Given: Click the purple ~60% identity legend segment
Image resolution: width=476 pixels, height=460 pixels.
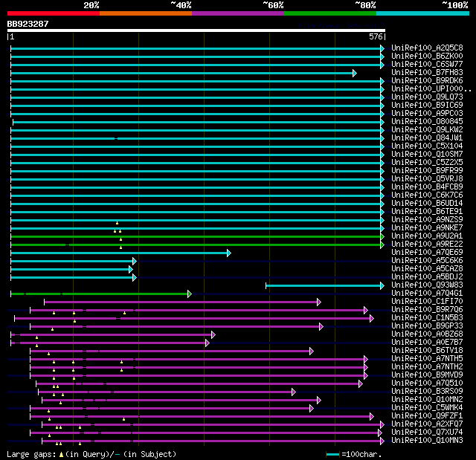Looking at the screenshot, I should [x=238, y=13].
